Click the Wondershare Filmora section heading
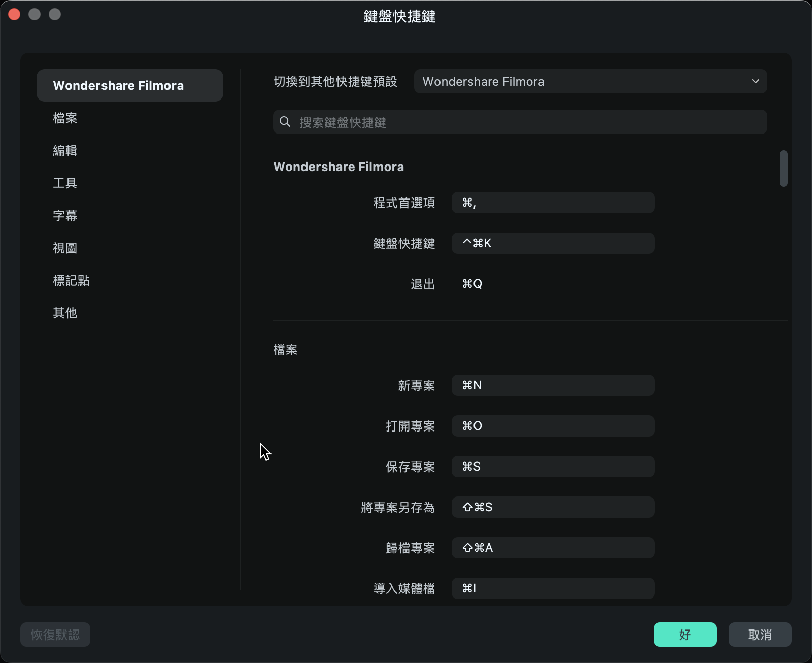 (x=339, y=167)
